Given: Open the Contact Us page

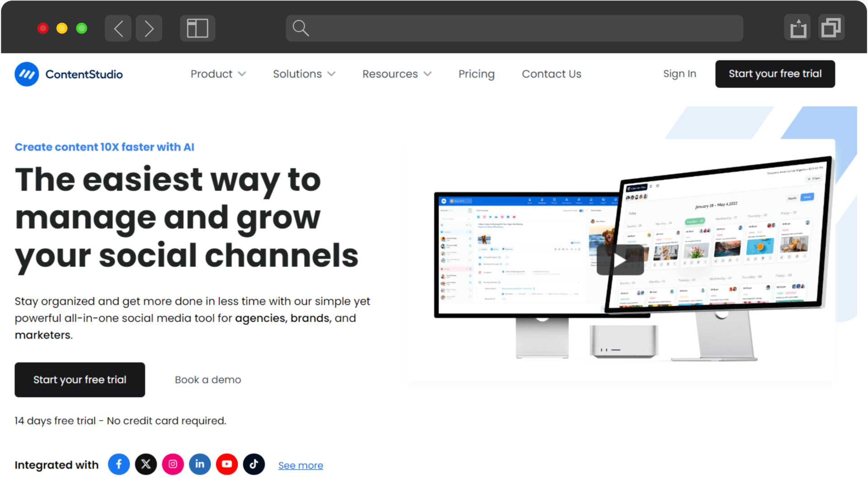Looking at the screenshot, I should (x=552, y=74).
